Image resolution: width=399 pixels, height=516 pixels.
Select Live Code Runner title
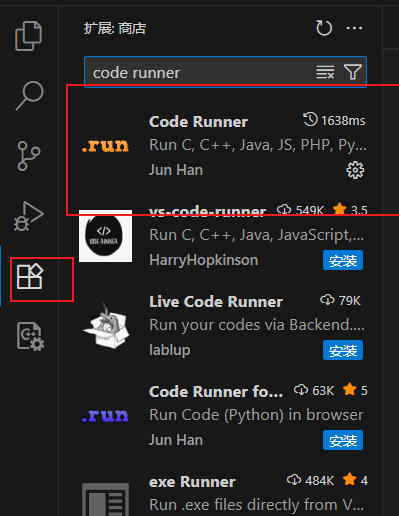tap(216, 302)
